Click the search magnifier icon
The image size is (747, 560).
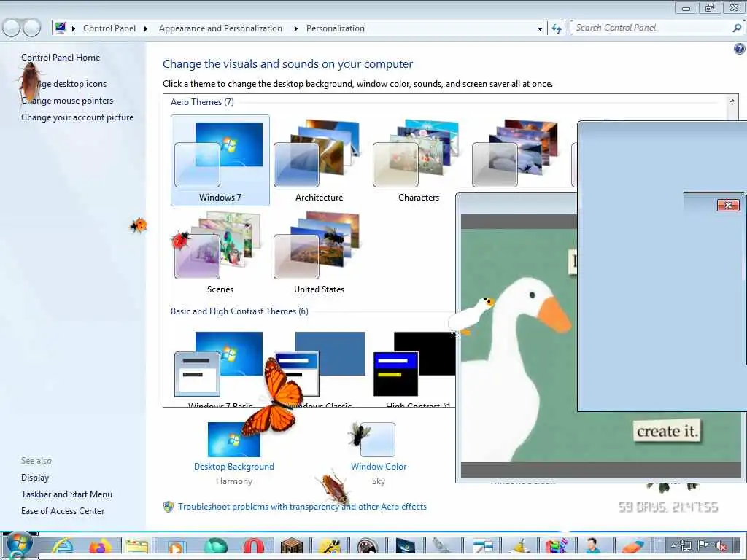pos(737,28)
